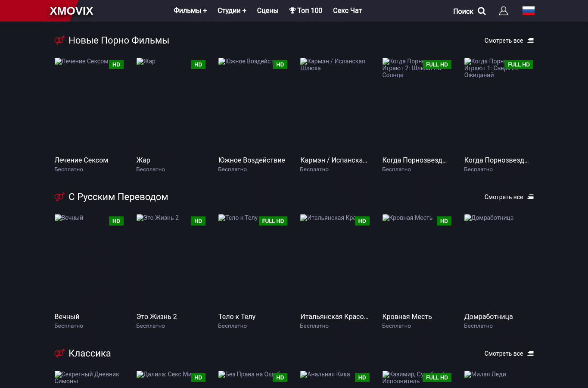Click the HD badge on Жар
588x388 pixels.
click(x=198, y=65)
